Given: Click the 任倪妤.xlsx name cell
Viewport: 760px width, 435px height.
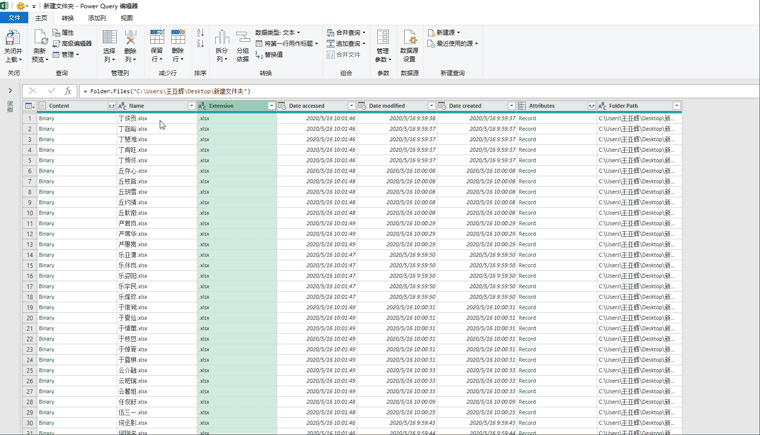Looking at the screenshot, I should pos(157,402).
